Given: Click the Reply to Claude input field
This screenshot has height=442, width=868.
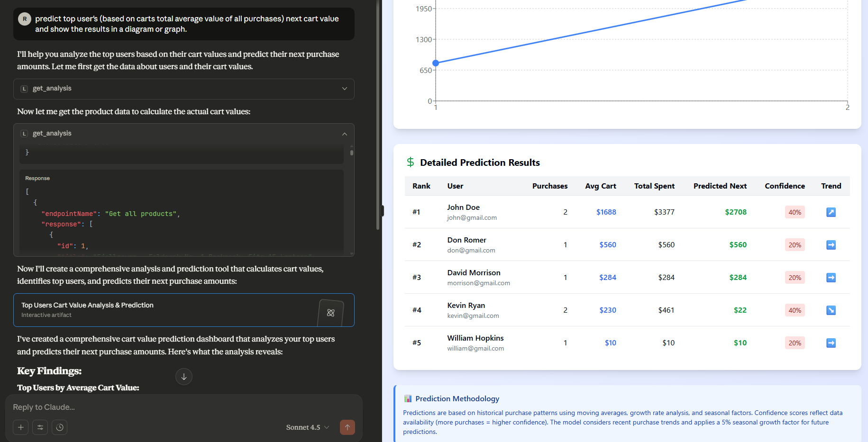Looking at the screenshot, I should 180,407.
